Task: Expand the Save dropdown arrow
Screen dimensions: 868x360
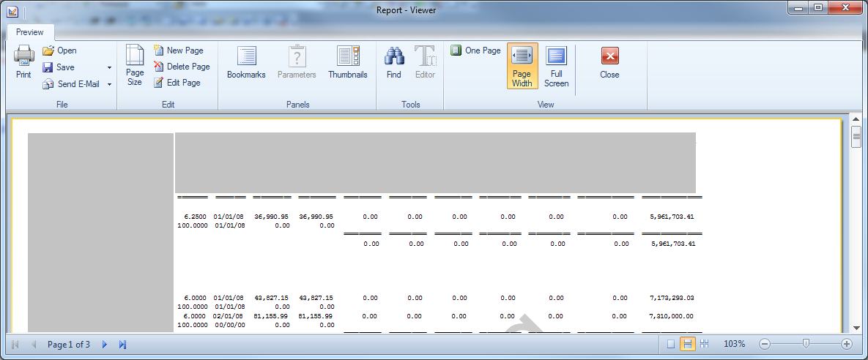Action: 109,67
